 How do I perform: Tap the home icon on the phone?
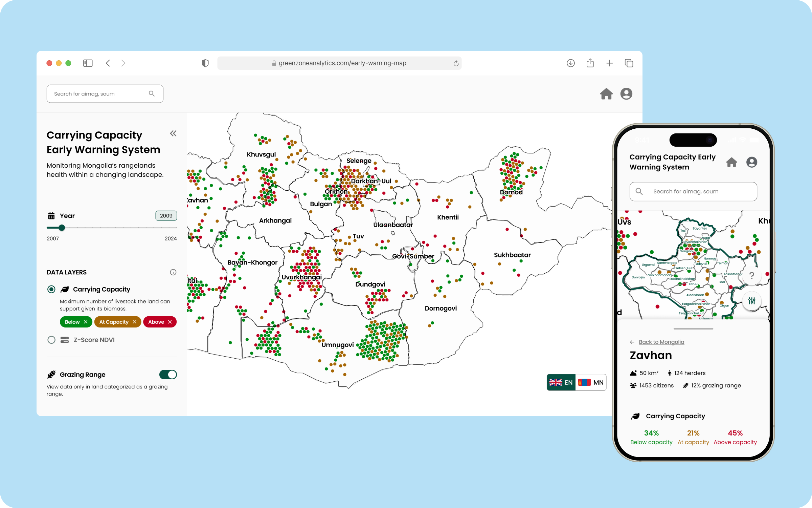731,162
